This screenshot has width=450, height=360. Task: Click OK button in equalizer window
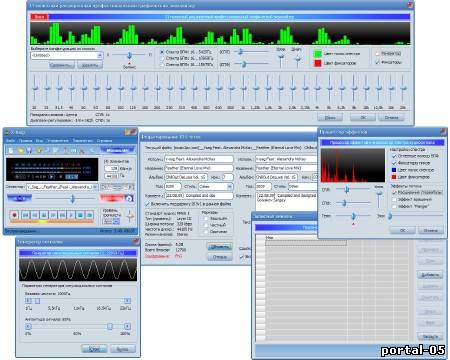point(363,117)
